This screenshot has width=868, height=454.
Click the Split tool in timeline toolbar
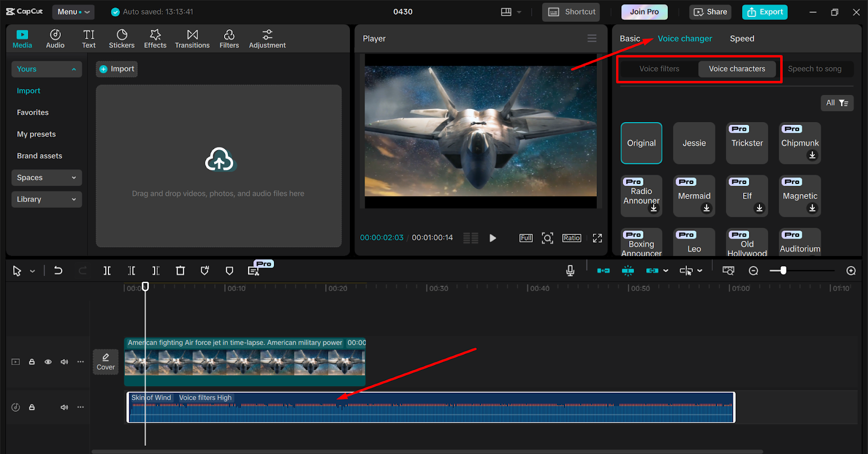tap(107, 271)
